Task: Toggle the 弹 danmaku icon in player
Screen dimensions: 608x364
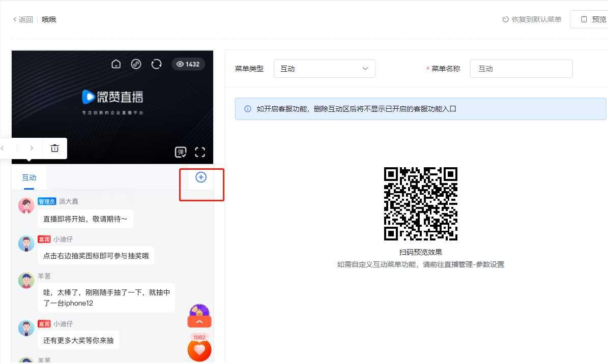Action: tap(181, 152)
